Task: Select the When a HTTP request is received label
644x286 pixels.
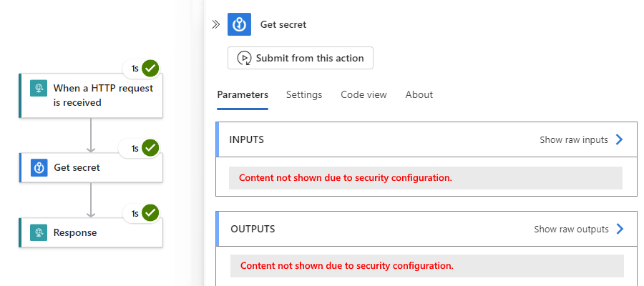Action: [103, 95]
